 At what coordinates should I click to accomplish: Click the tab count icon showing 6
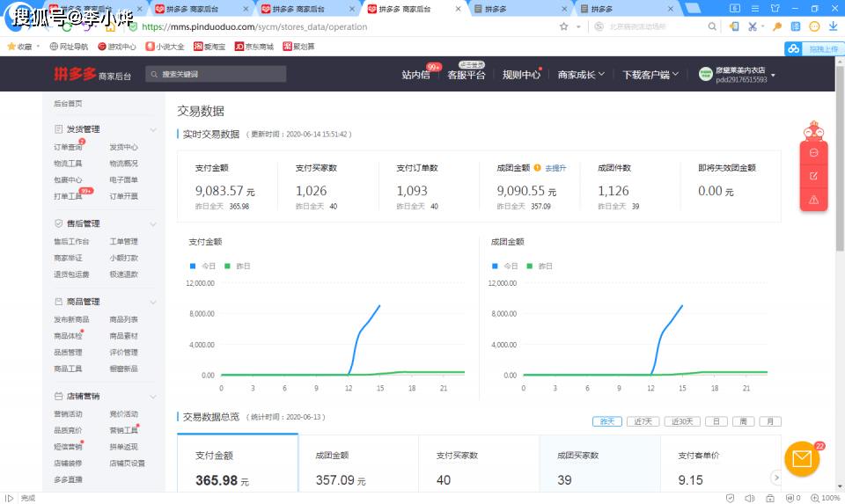[x=734, y=9]
